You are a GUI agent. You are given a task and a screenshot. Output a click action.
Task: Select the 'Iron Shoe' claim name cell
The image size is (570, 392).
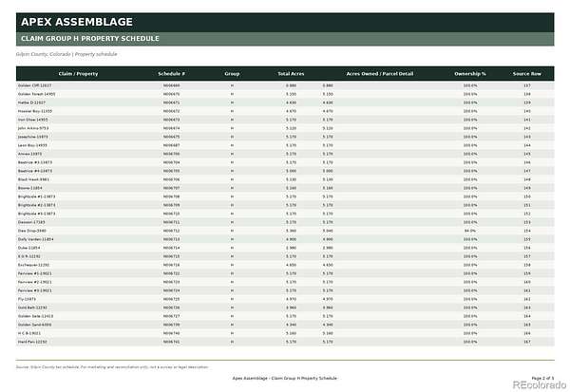tap(32, 120)
